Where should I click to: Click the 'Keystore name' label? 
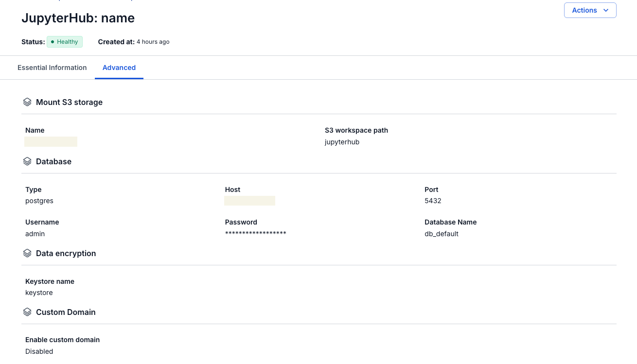(x=50, y=281)
